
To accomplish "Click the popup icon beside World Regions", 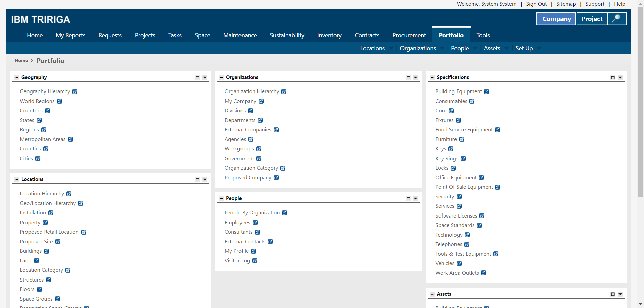I will pyautogui.click(x=60, y=101).
